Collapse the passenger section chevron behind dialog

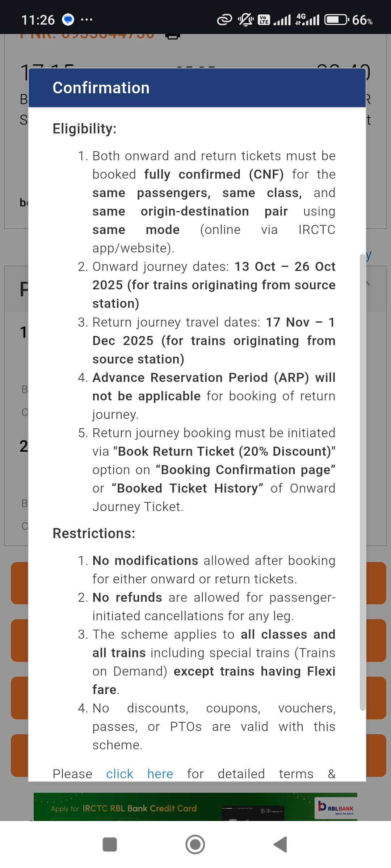pos(369,284)
